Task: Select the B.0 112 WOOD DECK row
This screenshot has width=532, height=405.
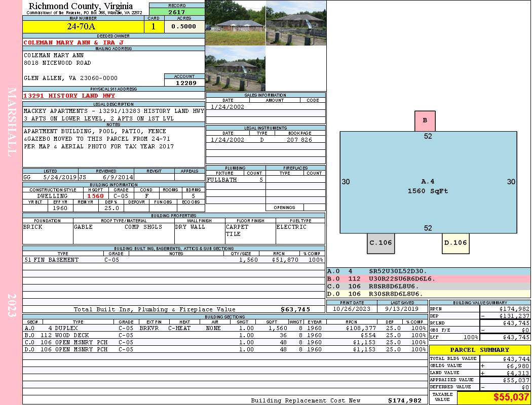Action: tap(224, 335)
